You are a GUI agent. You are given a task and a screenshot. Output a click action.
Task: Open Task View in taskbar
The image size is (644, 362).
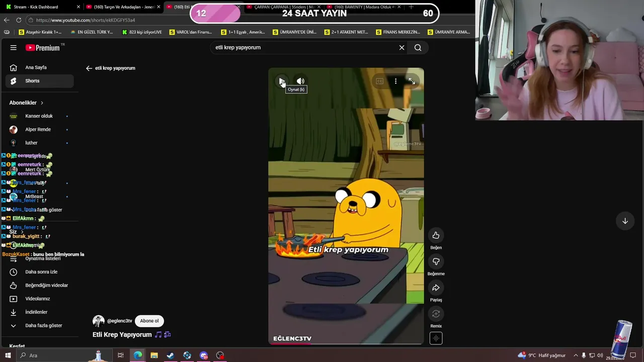[121, 355]
